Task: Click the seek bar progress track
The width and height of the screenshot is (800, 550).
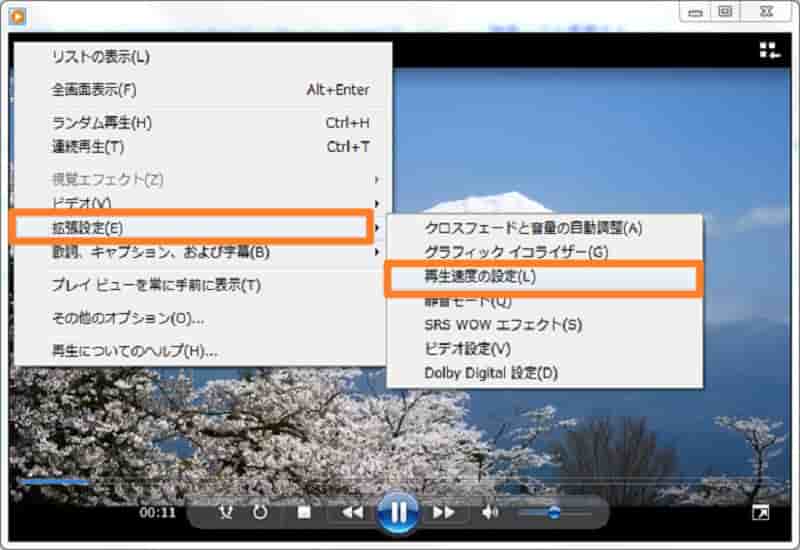Action: [398, 481]
